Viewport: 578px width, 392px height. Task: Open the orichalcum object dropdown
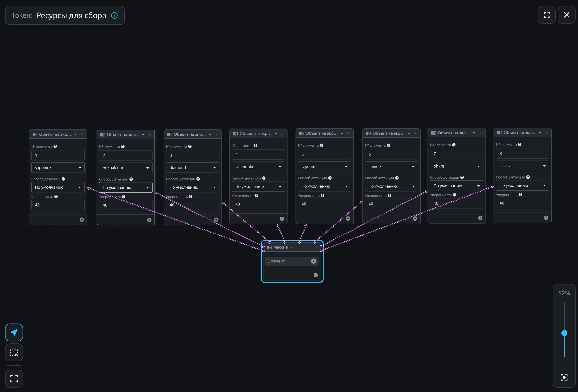click(x=126, y=168)
